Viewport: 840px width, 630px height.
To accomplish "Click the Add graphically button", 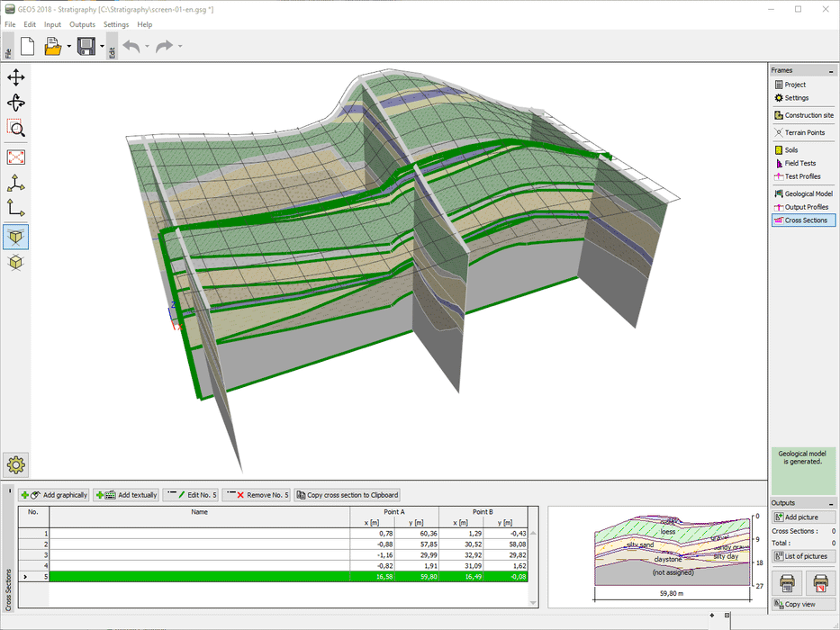I will click(x=53, y=494).
